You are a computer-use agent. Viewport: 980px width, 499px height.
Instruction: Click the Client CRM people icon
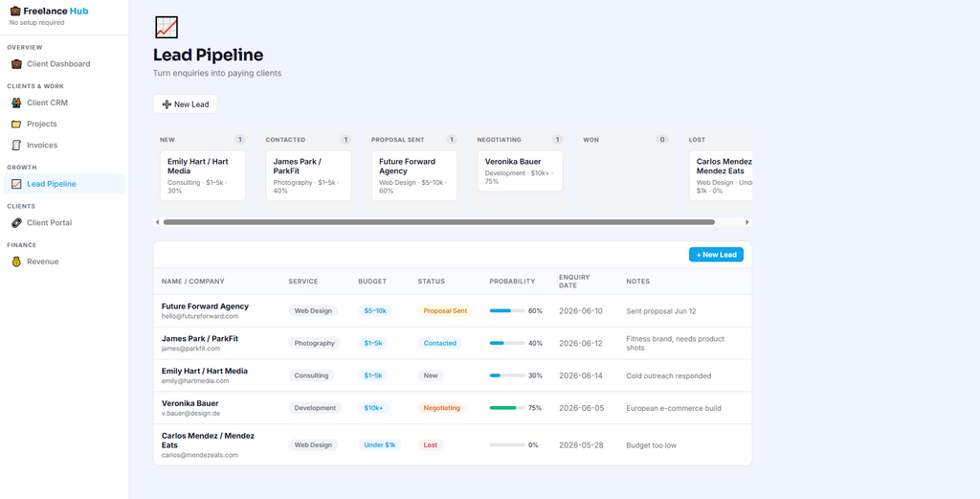(x=16, y=102)
